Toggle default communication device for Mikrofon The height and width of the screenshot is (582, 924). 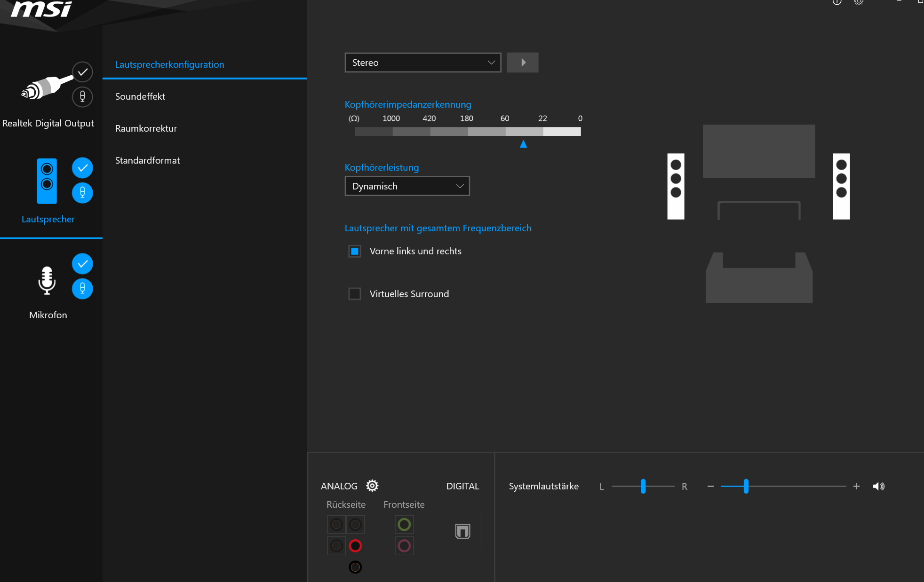click(x=82, y=289)
